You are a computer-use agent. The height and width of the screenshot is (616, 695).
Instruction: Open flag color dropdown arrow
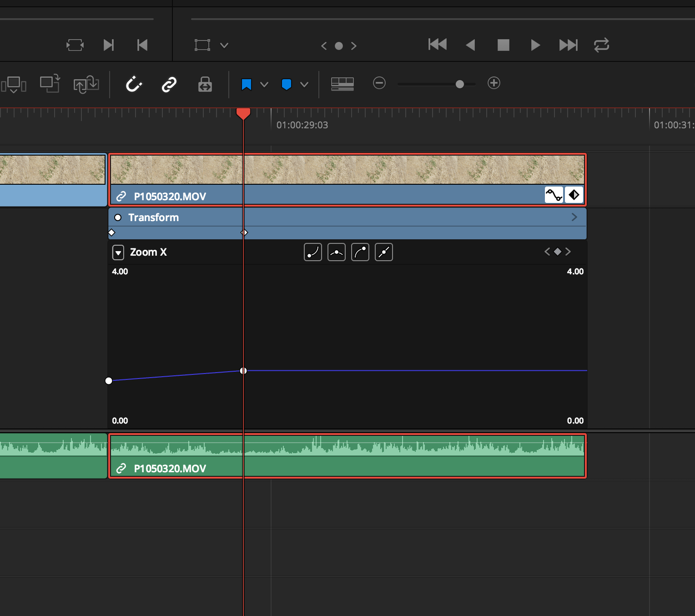click(x=264, y=85)
